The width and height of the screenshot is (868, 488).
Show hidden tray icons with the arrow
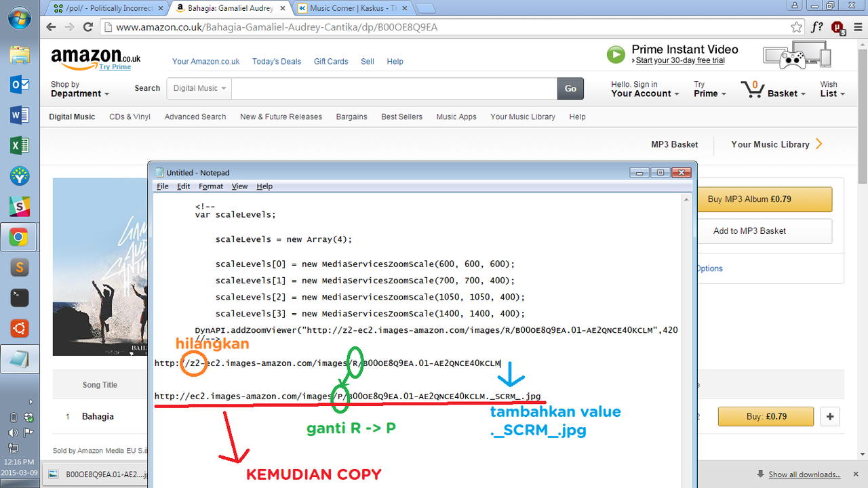point(30,402)
